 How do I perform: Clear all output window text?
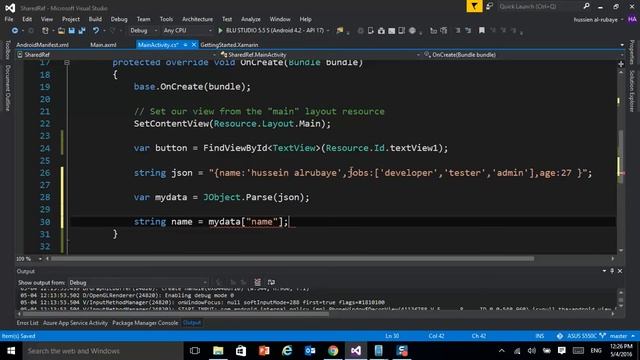point(258,282)
